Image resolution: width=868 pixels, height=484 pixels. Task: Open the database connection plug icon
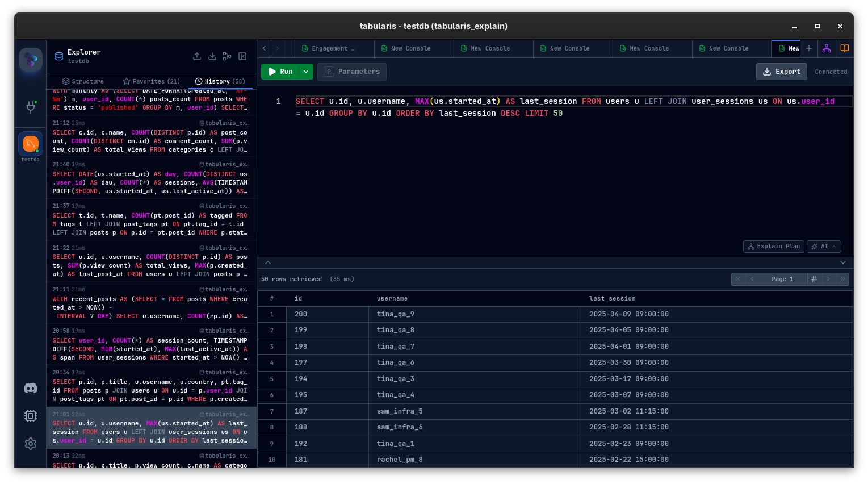(x=31, y=108)
